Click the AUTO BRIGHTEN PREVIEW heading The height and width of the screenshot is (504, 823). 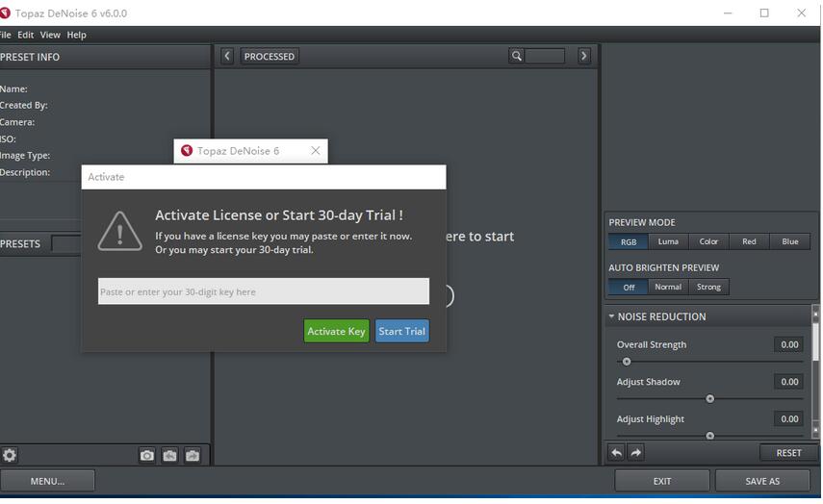[663, 267]
